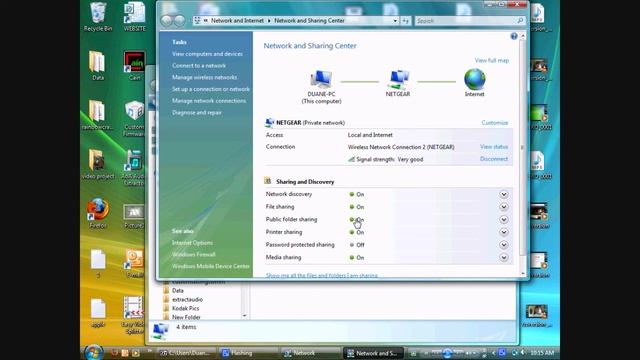This screenshot has height=360, width=640.
Task: Click Connect to a network
Action: click(x=199, y=66)
